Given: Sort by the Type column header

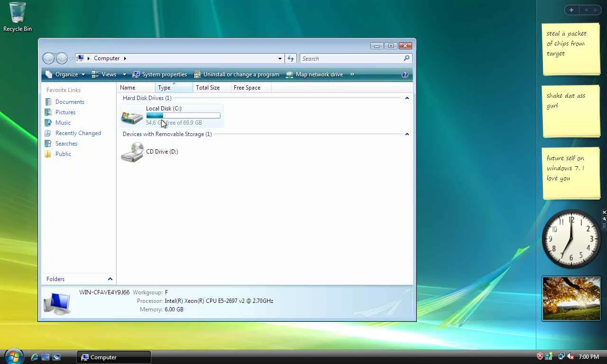Looking at the screenshot, I should click(174, 88).
